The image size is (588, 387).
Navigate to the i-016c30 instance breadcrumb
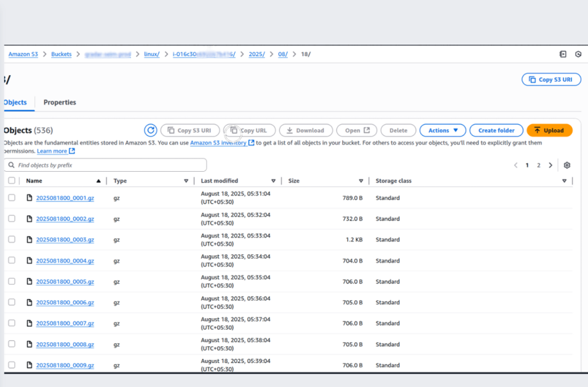coord(204,54)
